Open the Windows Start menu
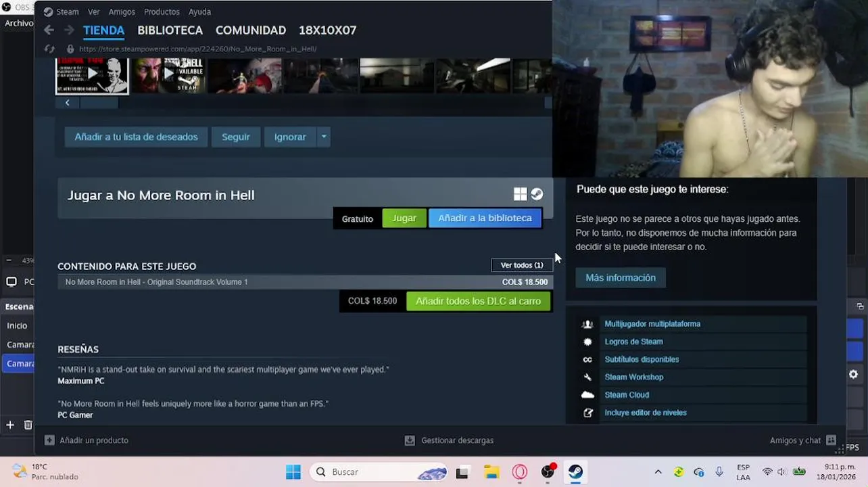 [293, 472]
